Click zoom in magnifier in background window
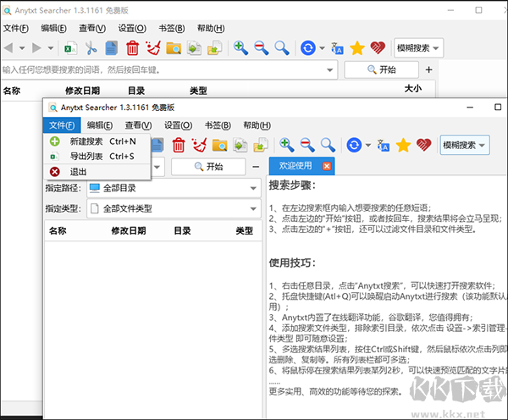Image resolution: width=508 pixels, height=420 pixels. (240, 48)
